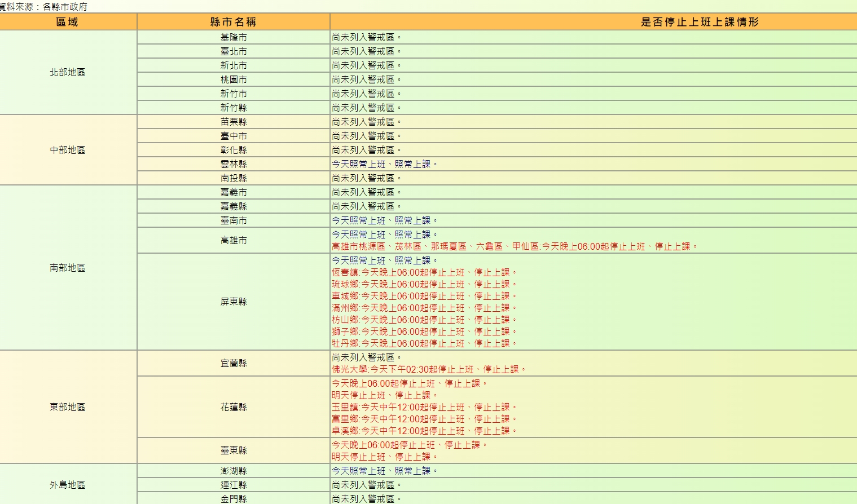857x504 pixels.
Task: Click the 資料來源：各縣市政府 source text
Action: click(x=44, y=7)
